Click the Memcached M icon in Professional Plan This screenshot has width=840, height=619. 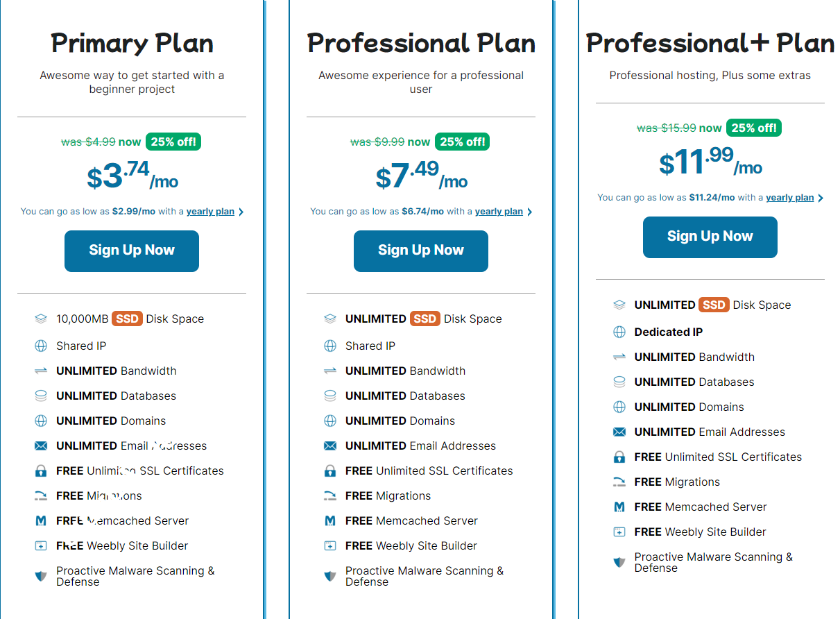click(330, 520)
